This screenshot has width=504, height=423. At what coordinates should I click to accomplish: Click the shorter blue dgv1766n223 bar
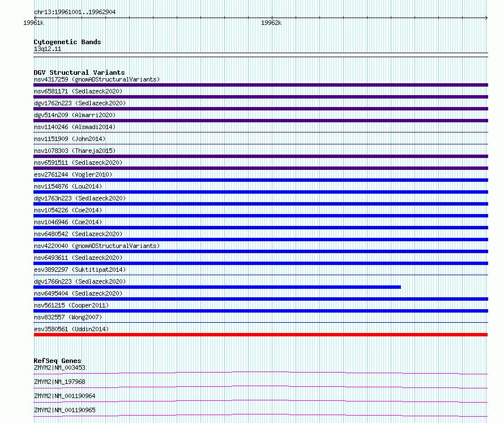coord(217,287)
